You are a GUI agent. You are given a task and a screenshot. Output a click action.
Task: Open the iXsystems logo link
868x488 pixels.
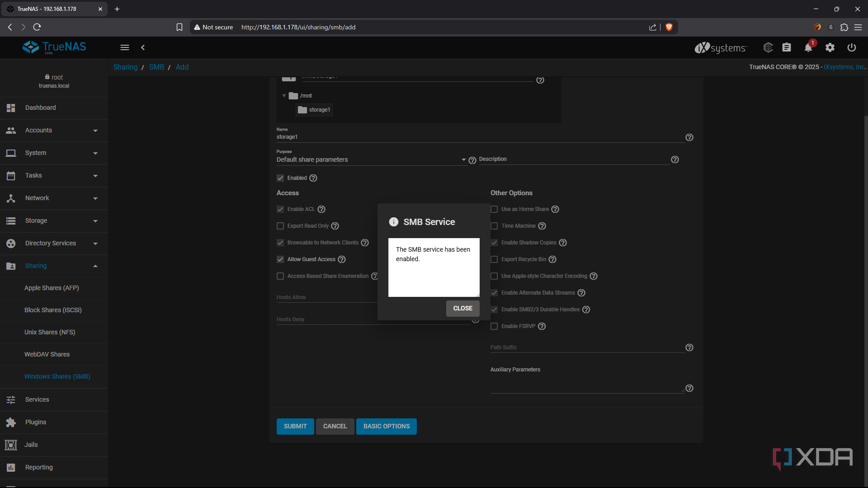[721, 47]
